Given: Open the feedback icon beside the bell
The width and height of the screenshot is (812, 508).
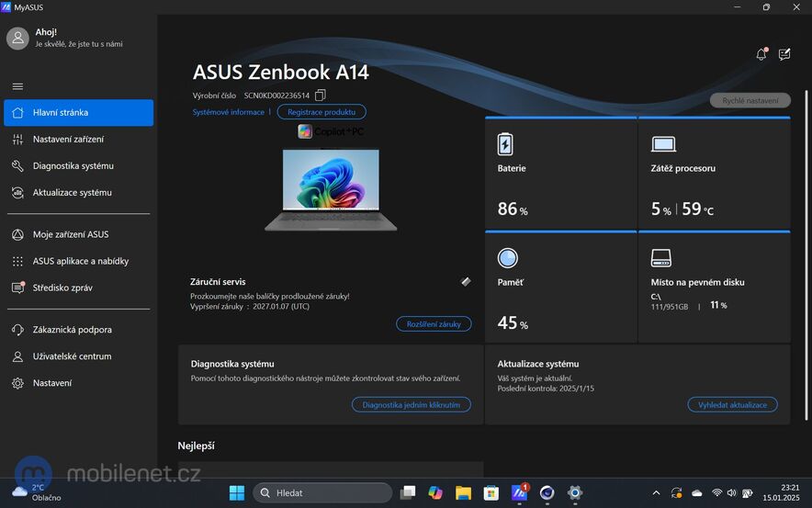Looking at the screenshot, I should [x=784, y=54].
